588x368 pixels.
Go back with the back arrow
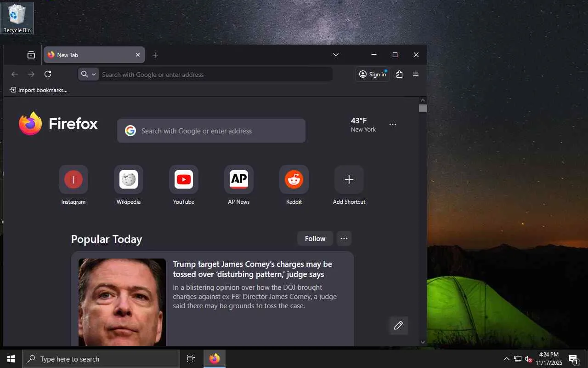(15, 74)
